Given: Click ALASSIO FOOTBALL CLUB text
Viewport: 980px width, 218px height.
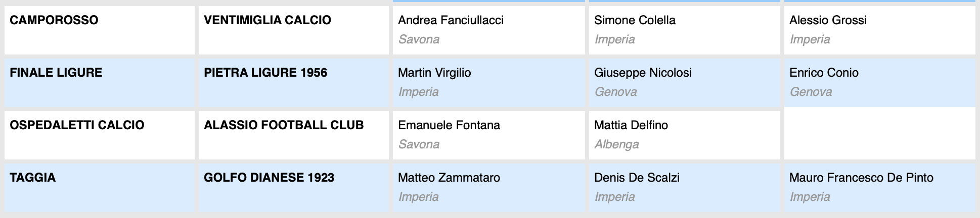Looking at the screenshot, I should point(284,125).
